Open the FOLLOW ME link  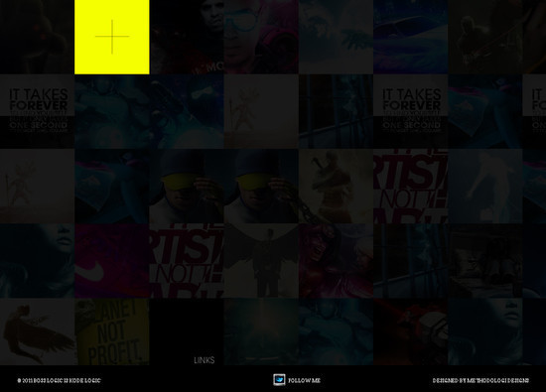[304, 380]
